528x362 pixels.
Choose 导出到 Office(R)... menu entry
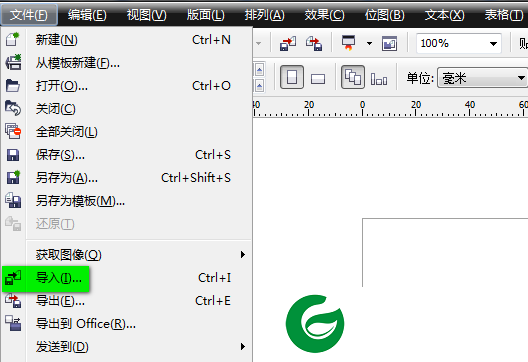point(127,324)
